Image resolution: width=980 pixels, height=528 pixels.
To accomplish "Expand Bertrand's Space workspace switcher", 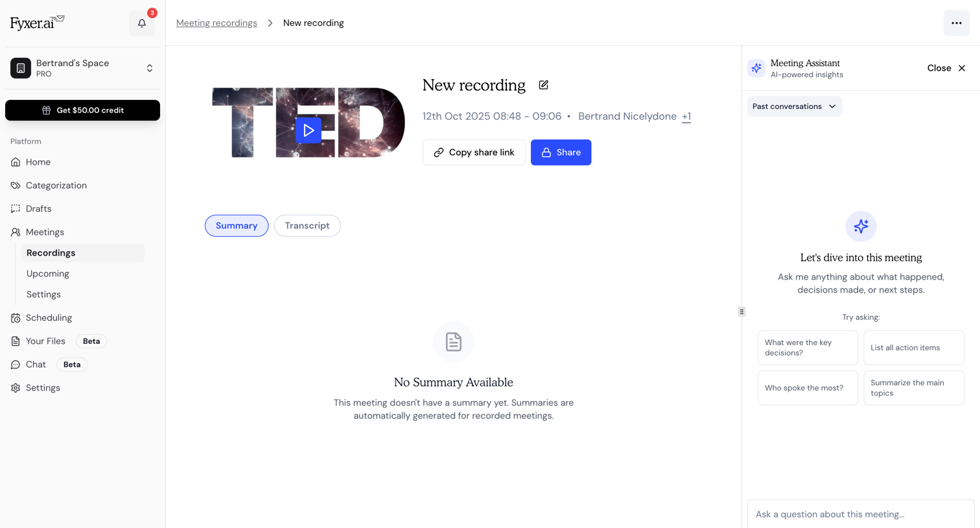I will (82, 68).
